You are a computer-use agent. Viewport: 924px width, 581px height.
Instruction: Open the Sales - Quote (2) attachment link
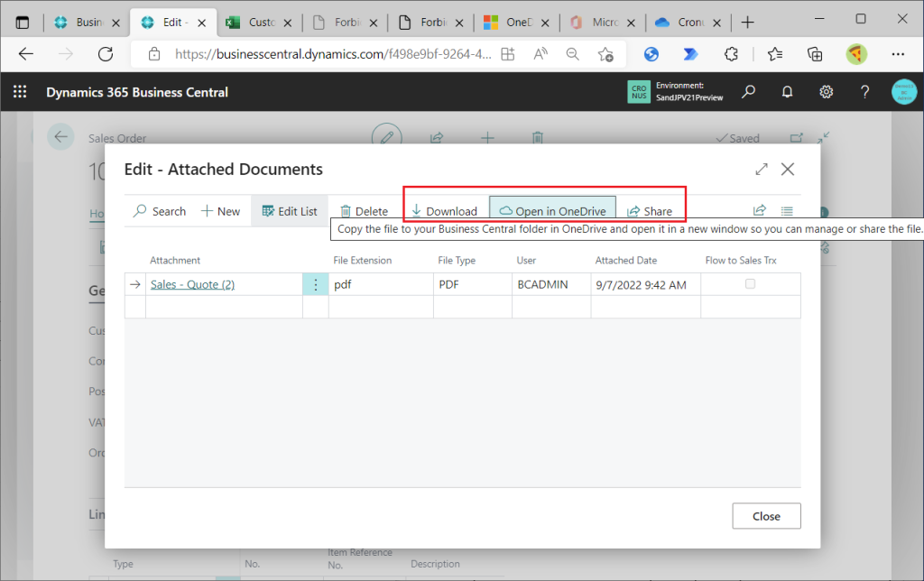click(x=193, y=284)
